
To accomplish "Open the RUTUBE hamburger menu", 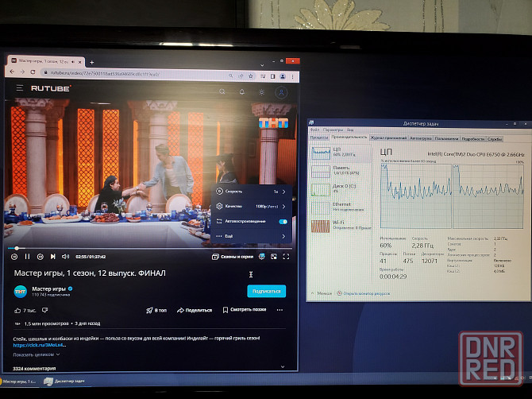I will click(x=20, y=88).
